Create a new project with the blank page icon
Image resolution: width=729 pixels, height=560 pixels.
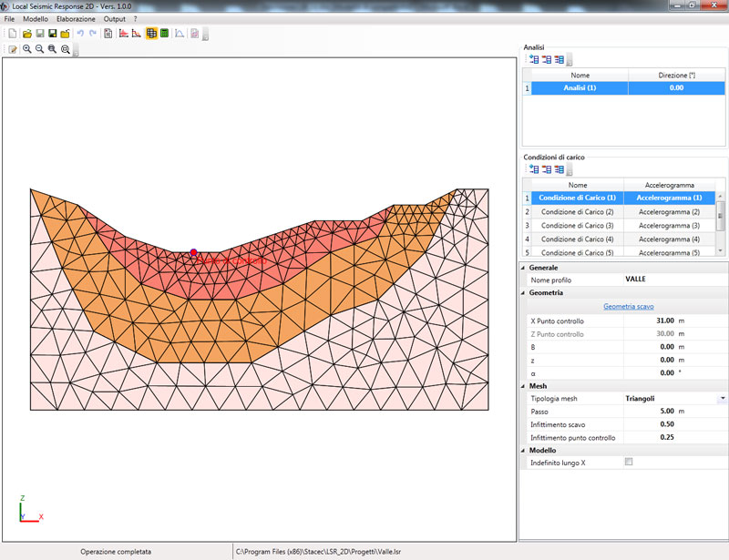(13, 34)
